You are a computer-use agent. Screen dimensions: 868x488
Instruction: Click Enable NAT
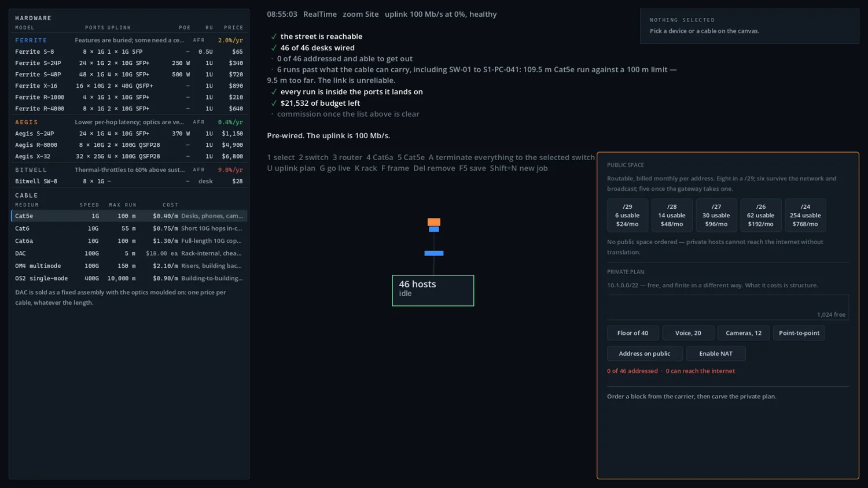(x=716, y=353)
